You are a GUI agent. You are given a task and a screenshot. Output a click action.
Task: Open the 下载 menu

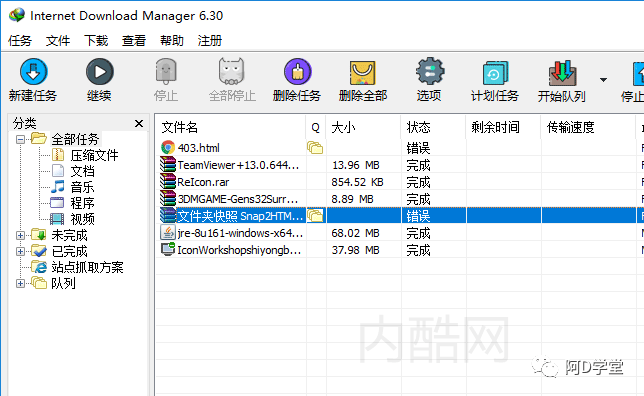(x=96, y=41)
